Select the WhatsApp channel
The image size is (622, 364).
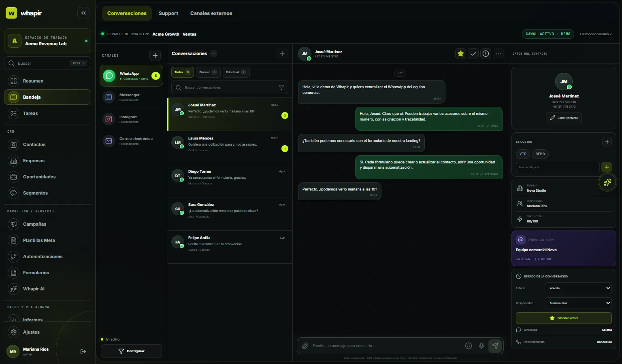[x=131, y=76]
